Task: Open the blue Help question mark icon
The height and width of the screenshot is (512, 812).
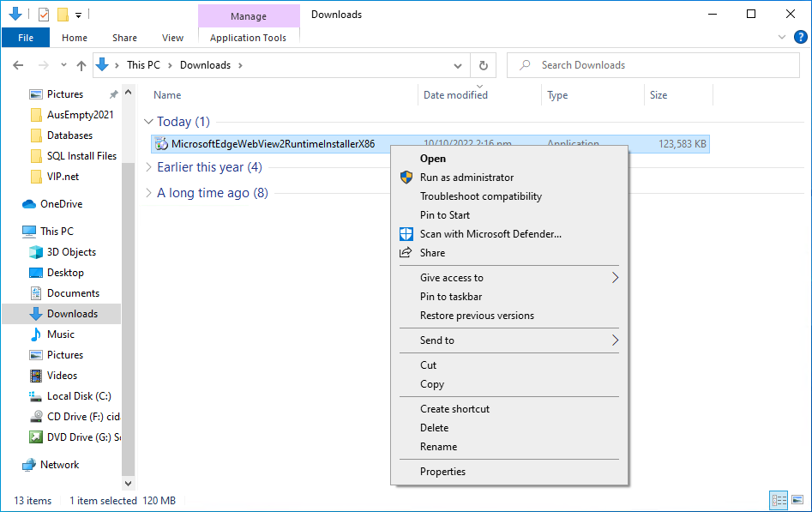Action: (800, 38)
